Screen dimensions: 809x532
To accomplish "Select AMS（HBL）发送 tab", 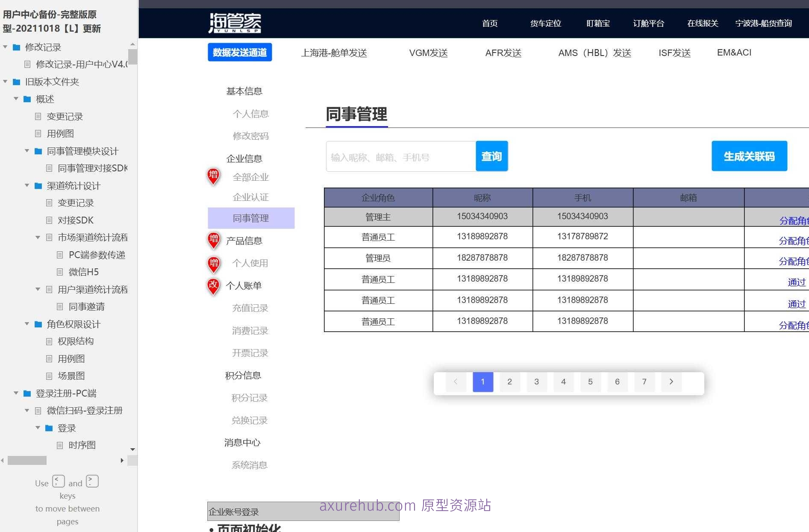I will click(x=595, y=53).
